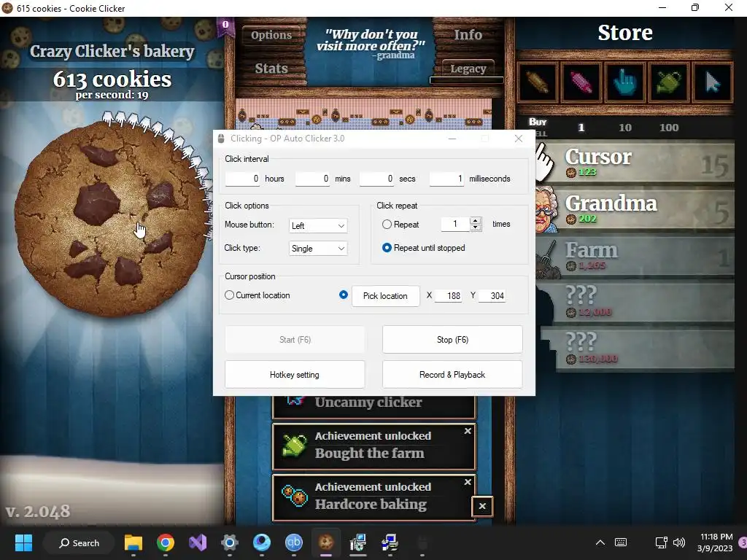The width and height of the screenshot is (747, 560).
Task: Decrease repeat count with down arrow
Action: tap(476, 227)
